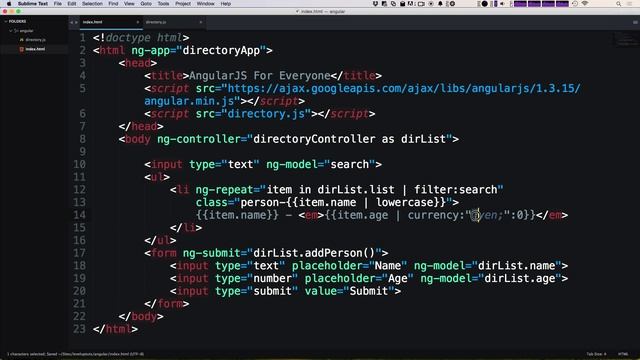Viewport: 640px width, 360px height.
Task: Open the tab list dropdown at top right
Action: (x=636, y=22)
